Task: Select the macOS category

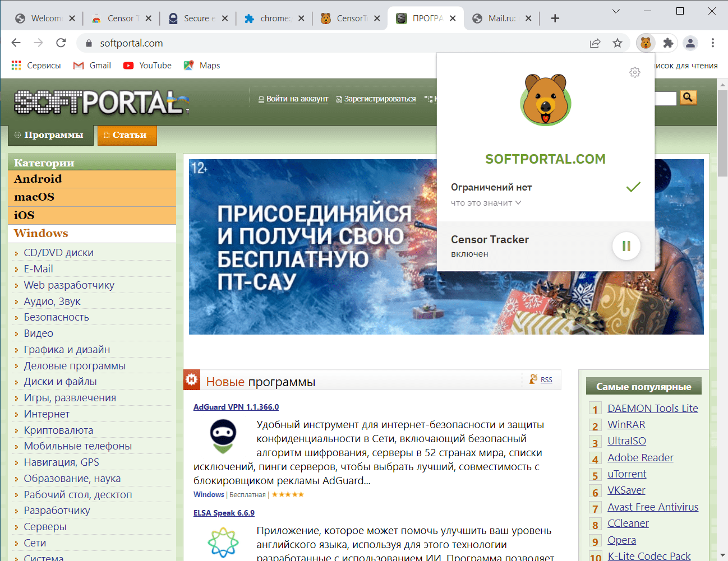Action: (x=92, y=197)
